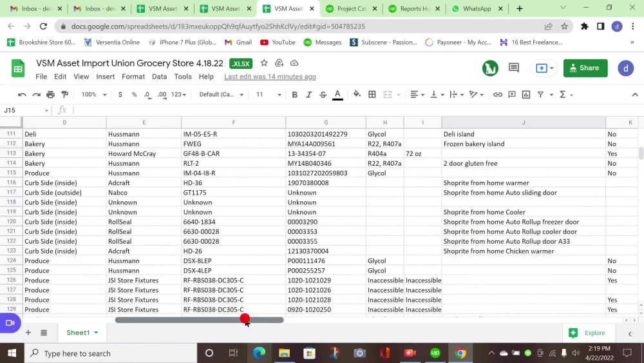The image size is (644, 363).
Task: Open the Edit menu
Action: [60, 77]
